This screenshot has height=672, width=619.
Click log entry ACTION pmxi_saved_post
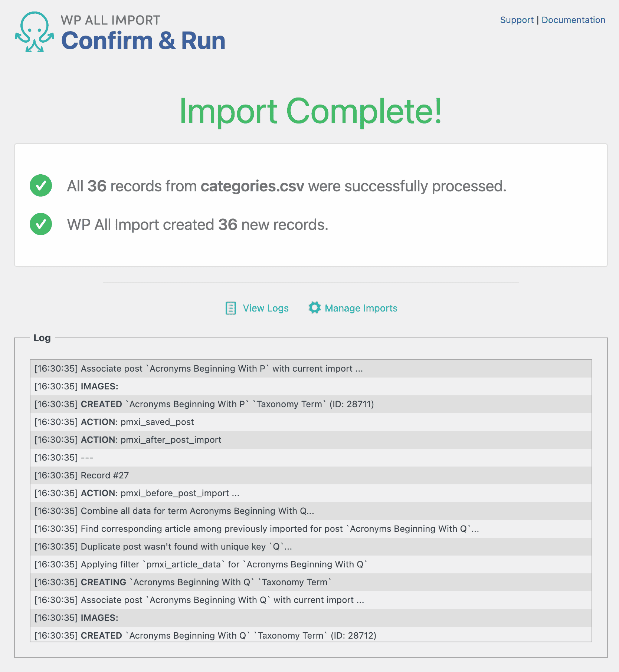(x=137, y=422)
